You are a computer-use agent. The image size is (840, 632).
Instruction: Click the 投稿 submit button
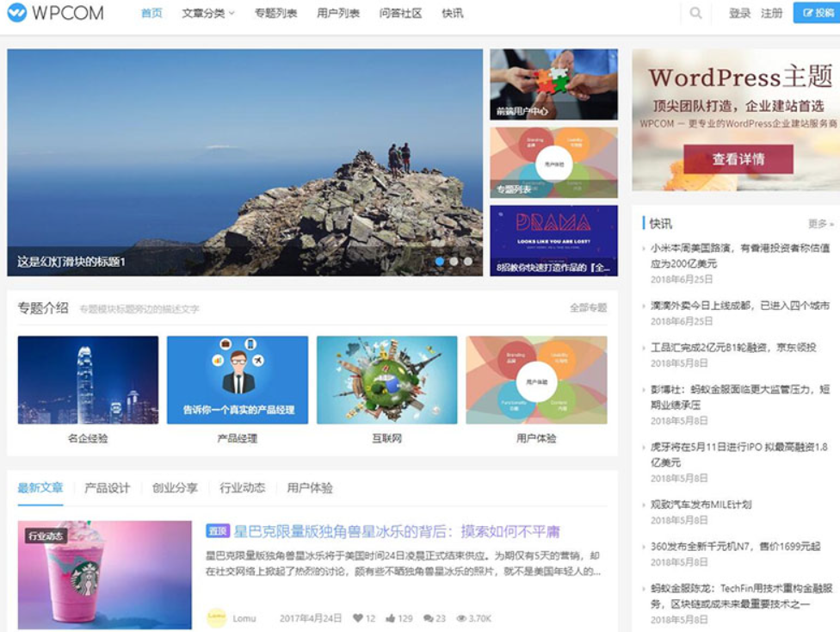816,13
